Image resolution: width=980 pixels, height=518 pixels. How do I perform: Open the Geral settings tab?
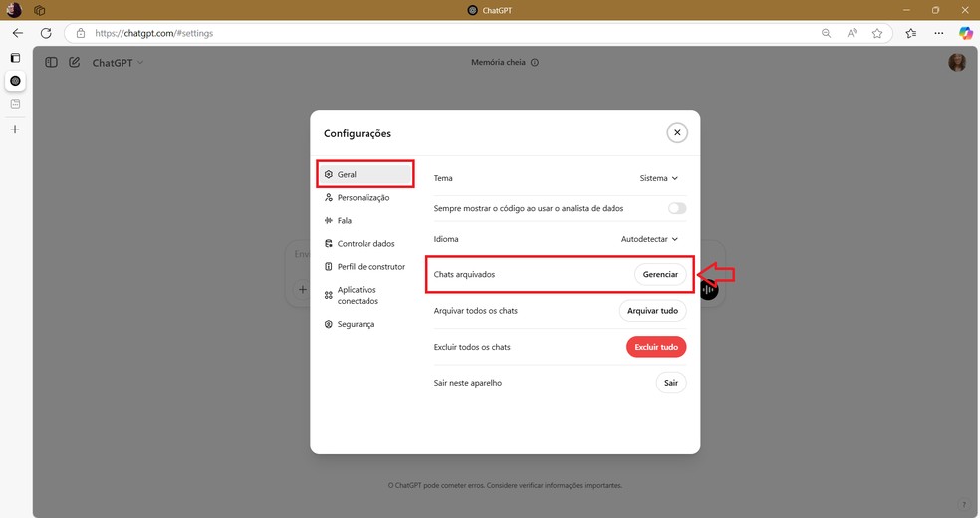click(365, 175)
